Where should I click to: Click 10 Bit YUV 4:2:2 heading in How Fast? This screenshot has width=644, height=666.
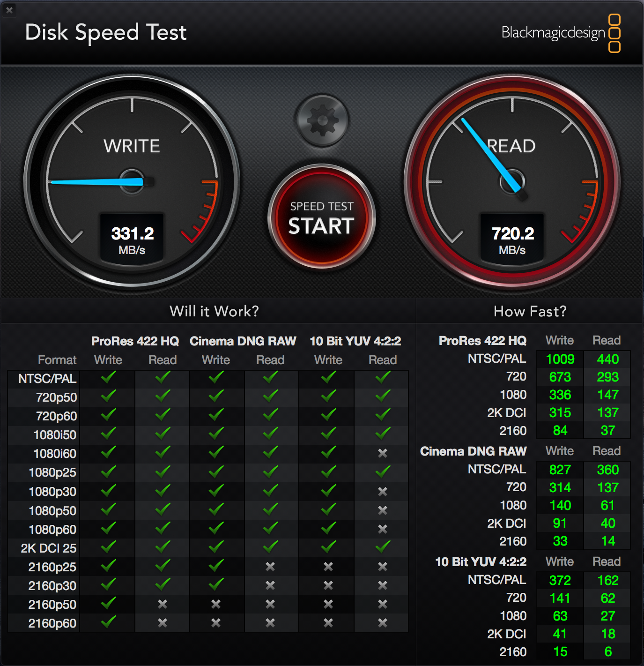pos(481,562)
